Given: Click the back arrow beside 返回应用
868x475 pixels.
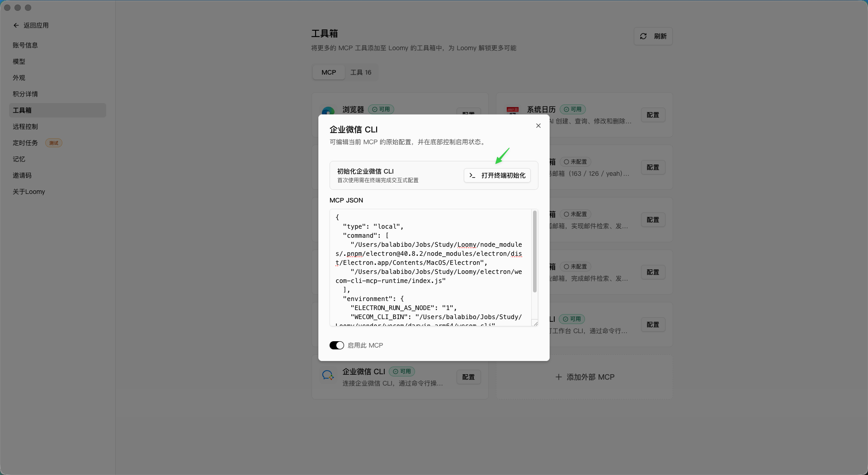Looking at the screenshot, I should click(x=16, y=25).
